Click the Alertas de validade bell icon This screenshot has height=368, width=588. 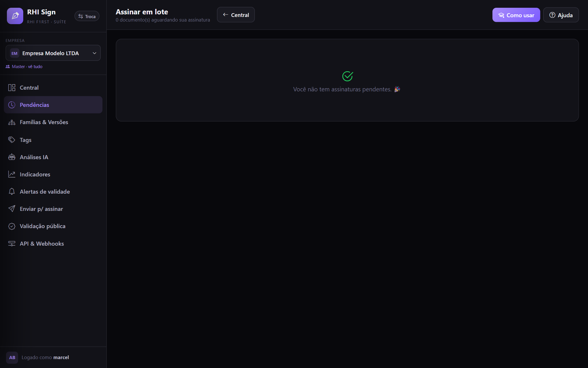click(12, 192)
